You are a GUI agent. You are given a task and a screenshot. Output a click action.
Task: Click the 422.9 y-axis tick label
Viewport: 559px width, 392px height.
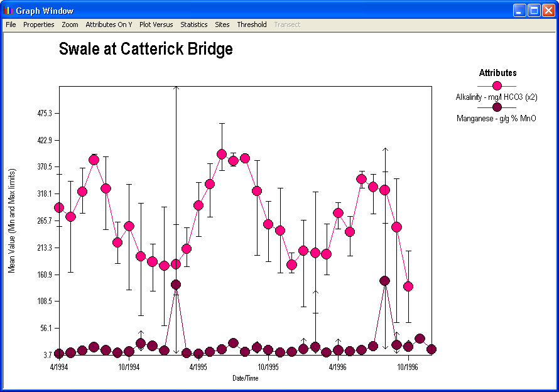45,140
